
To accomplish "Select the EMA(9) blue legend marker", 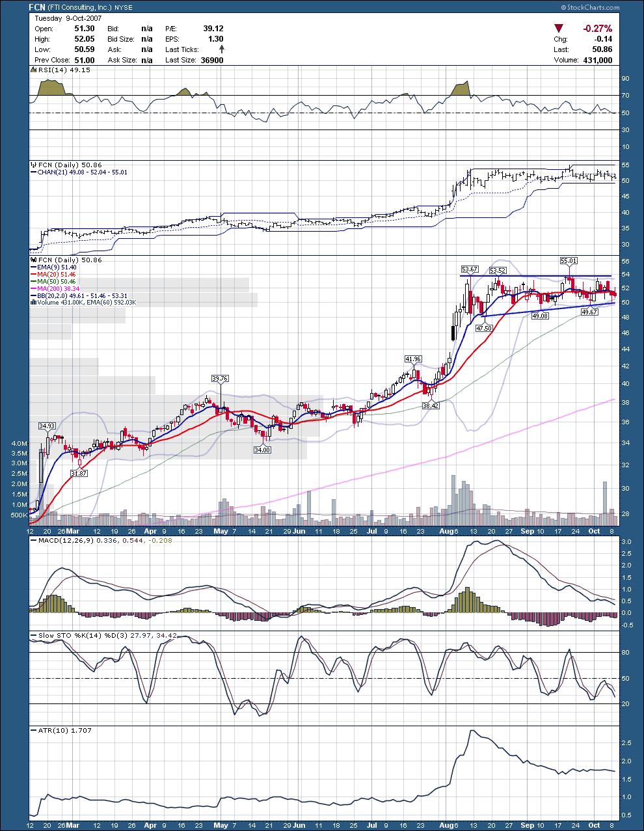I will pyautogui.click(x=34, y=267).
